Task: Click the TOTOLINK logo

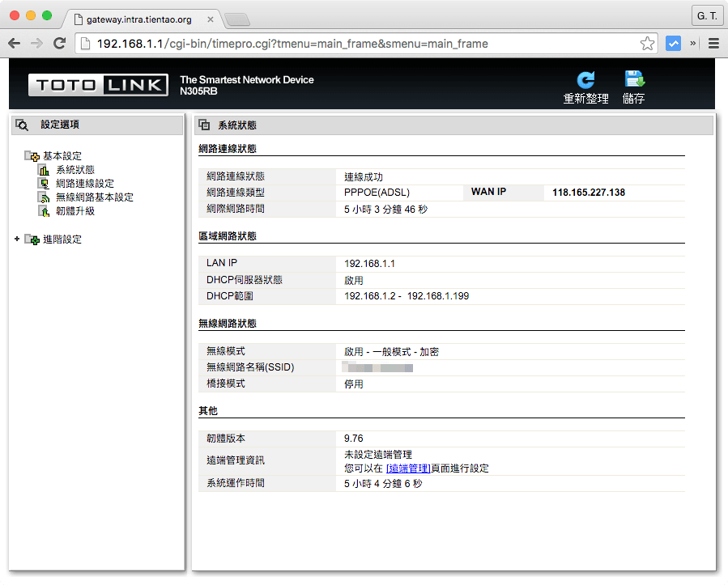Action: click(x=98, y=85)
